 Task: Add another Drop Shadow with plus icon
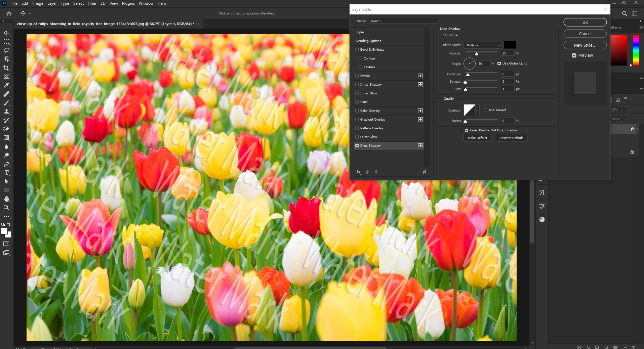tap(420, 146)
